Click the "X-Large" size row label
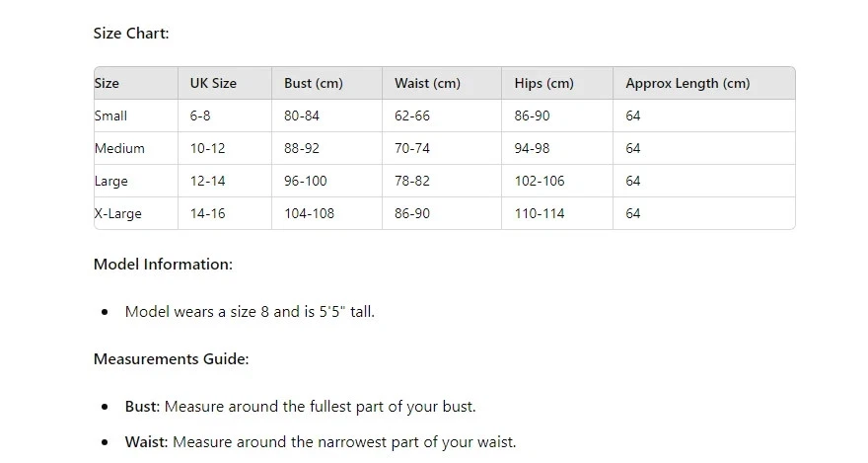868x463 pixels. coord(118,214)
